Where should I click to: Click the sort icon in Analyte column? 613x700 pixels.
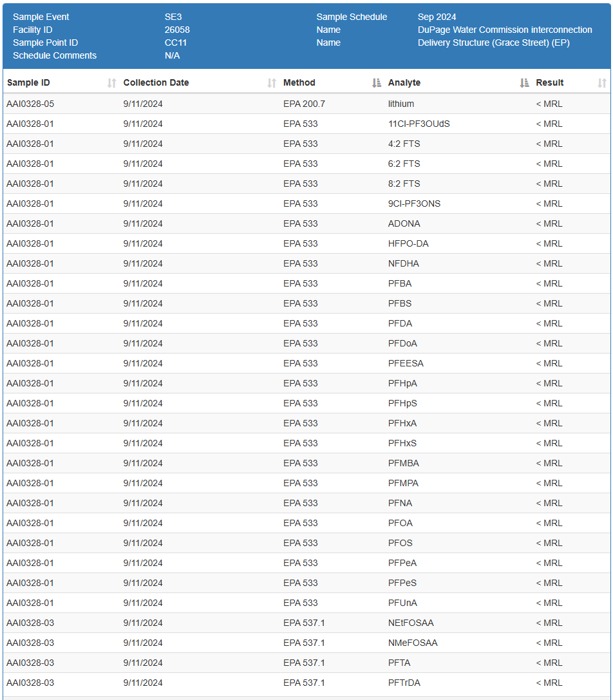point(524,83)
